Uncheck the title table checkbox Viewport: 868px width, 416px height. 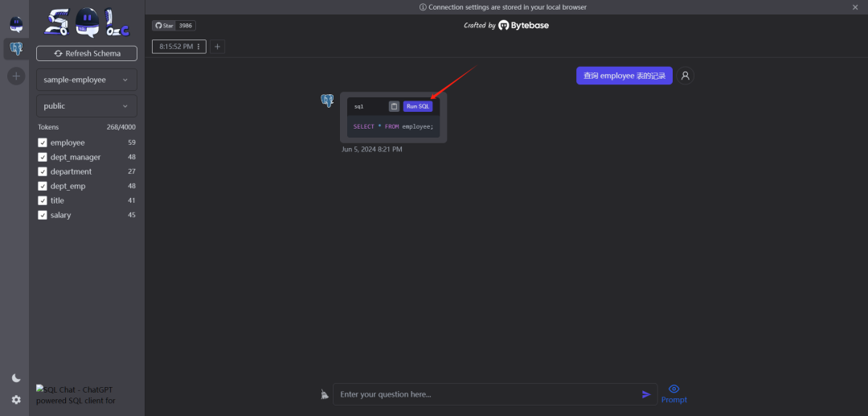pyautogui.click(x=42, y=200)
